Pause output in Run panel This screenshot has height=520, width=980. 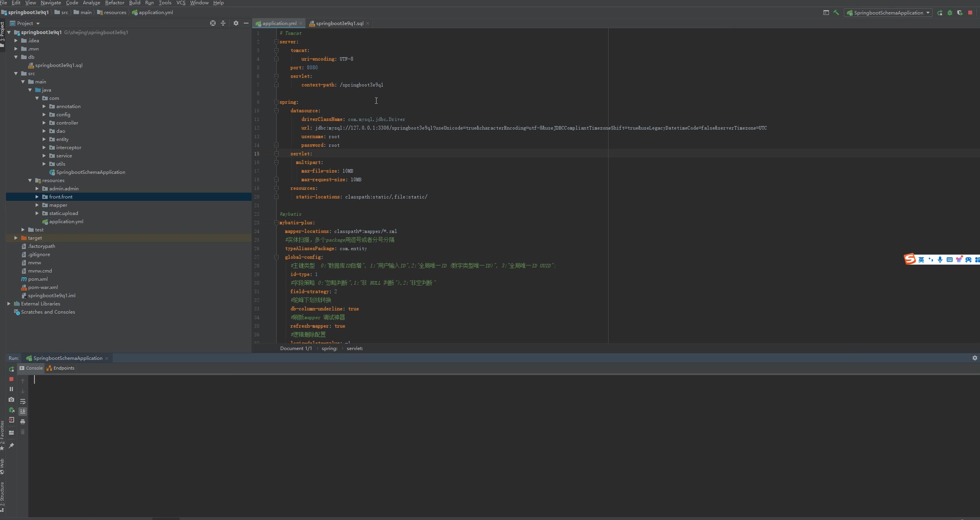11,389
